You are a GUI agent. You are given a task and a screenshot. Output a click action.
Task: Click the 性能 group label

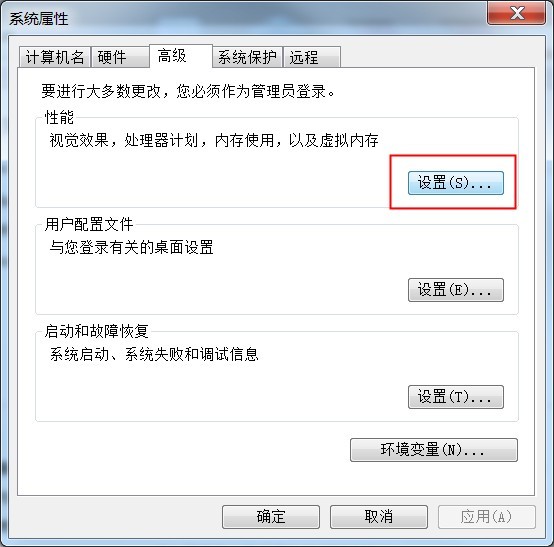tap(59, 117)
